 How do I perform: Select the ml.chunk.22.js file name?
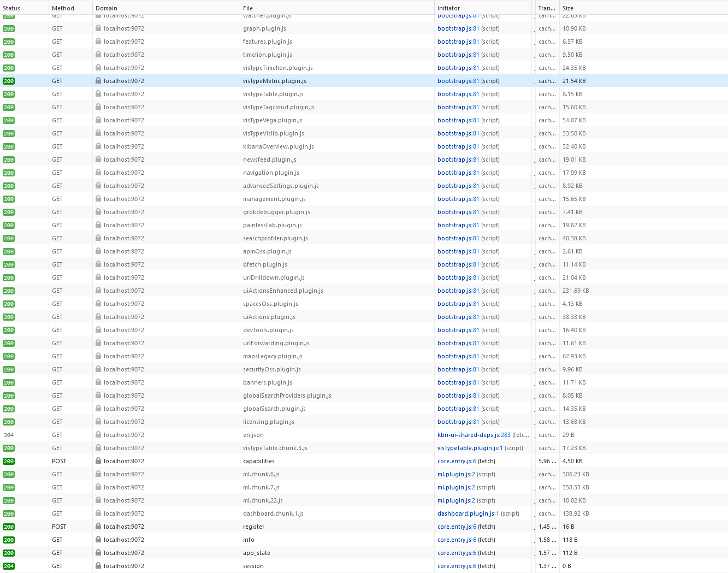(x=263, y=500)
